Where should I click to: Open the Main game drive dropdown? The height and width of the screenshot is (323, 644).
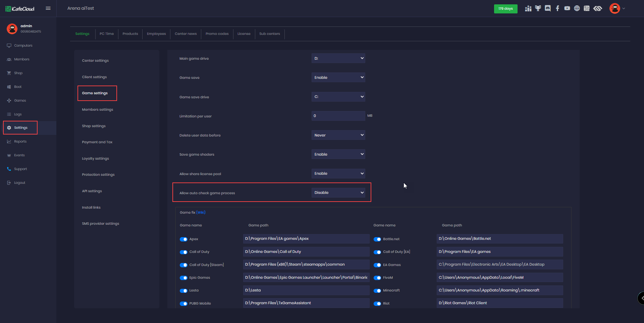(x=338, y=58)
